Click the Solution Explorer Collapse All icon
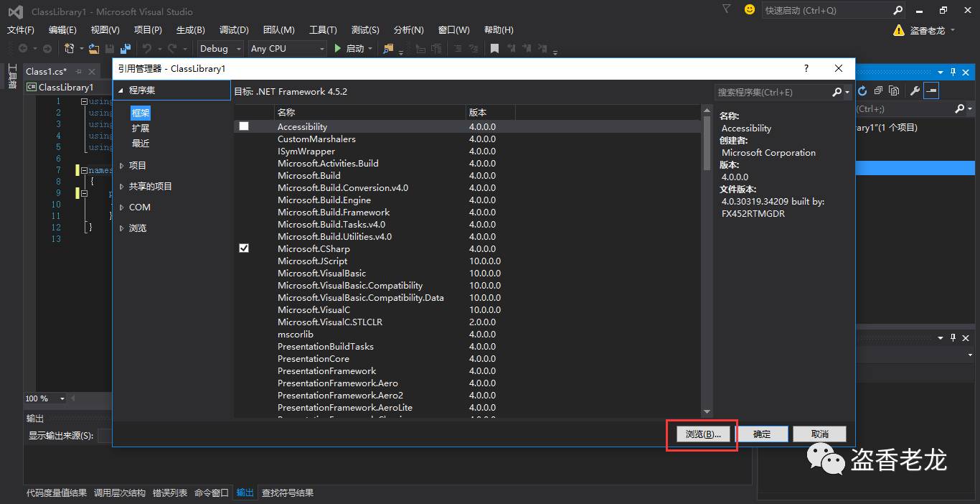 click(x=878, y=90)
